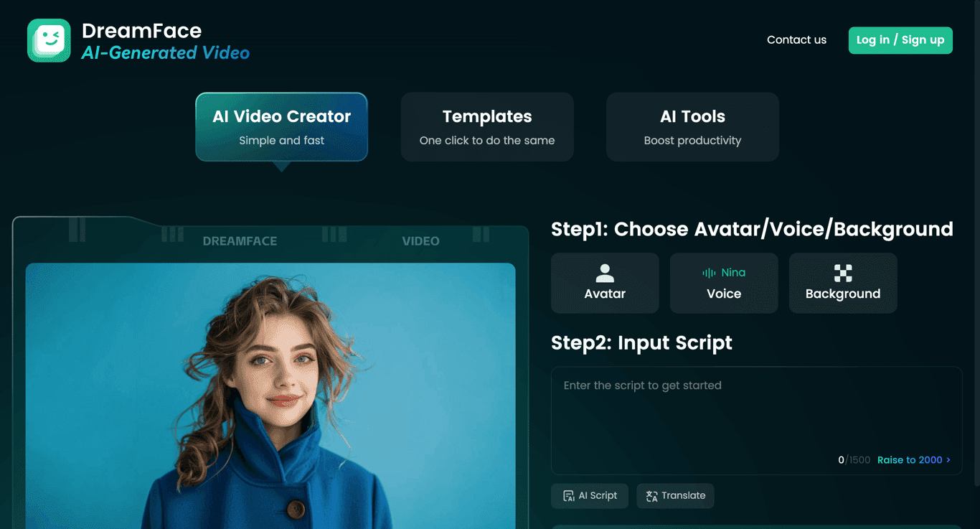Screen dimensions: 980x529
Task: Click the avatar preview of the woman
Action: pyautogui.click(x=270, y=395)
